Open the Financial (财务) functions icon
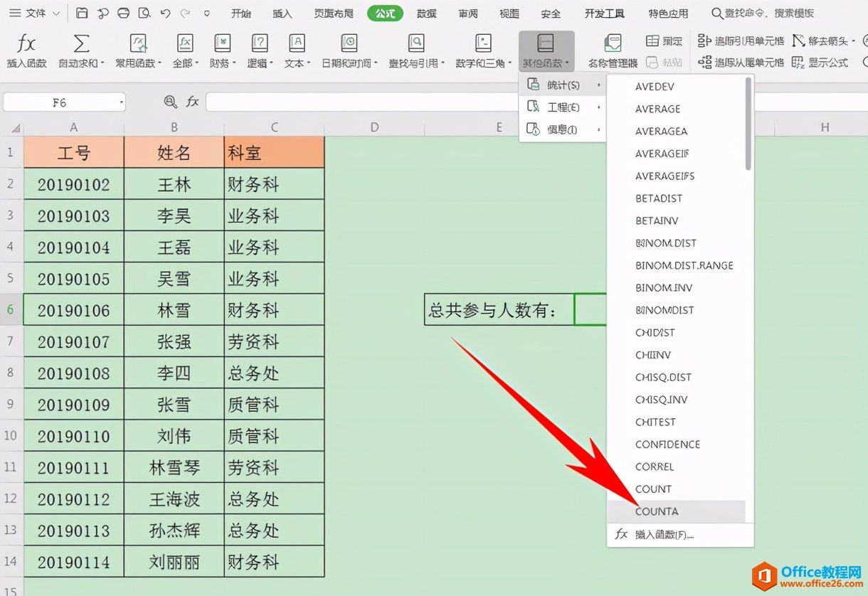The height and width of the screenshot is (596, 868). pyautogui.click(x=223, y=44)
